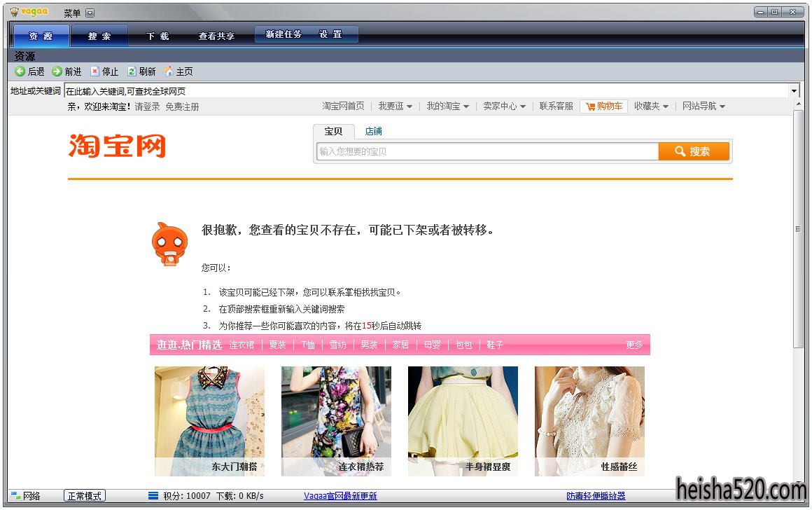The image size is (812, 510).
Task: Click the 防毒轻便播放器 link
Action: click(x=596, y=496)
